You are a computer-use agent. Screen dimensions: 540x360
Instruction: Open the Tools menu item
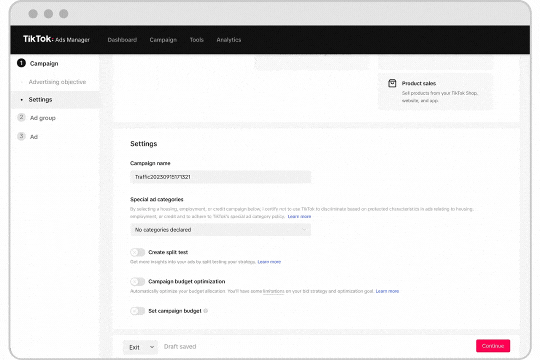[x=197, y=40]
